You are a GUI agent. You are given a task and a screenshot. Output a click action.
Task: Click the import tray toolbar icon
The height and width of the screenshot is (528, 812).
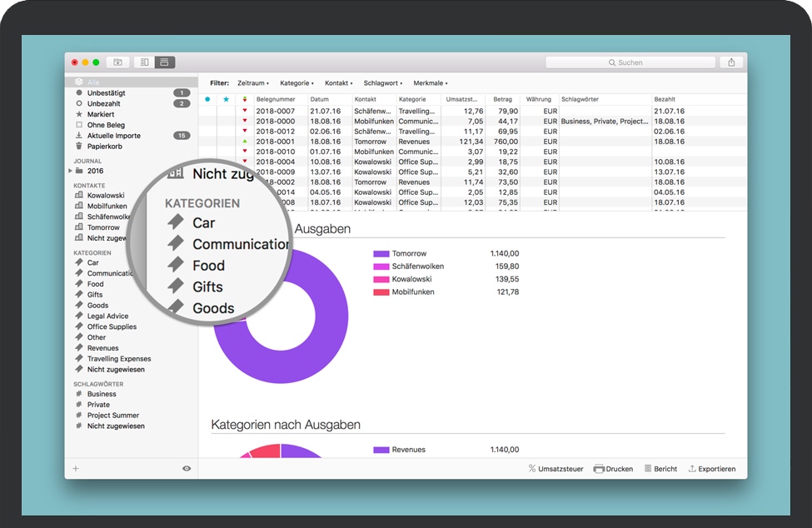pos(117,62)
